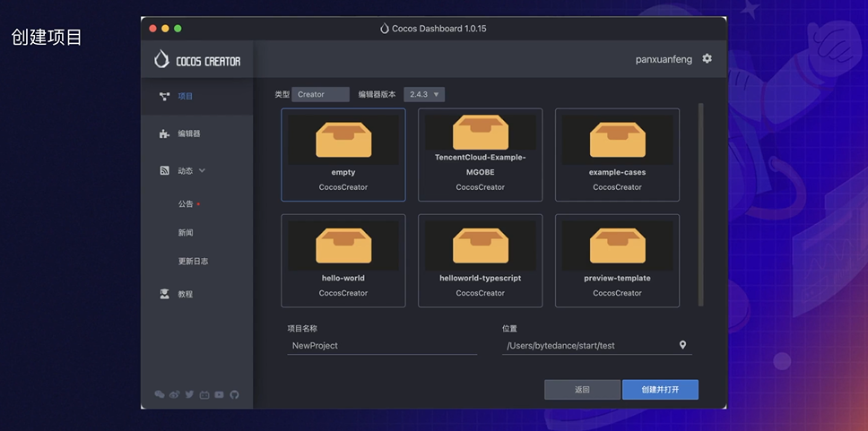Select the hello-world template
This screenshot has width=868, height=431.
pyautogui.click(x=343, y=261)
